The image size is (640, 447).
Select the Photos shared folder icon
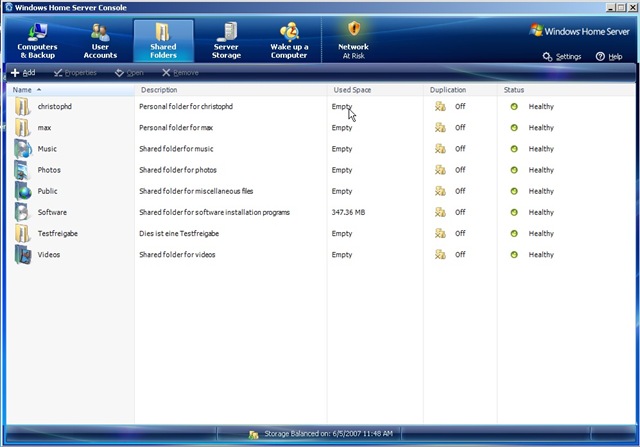22,170
